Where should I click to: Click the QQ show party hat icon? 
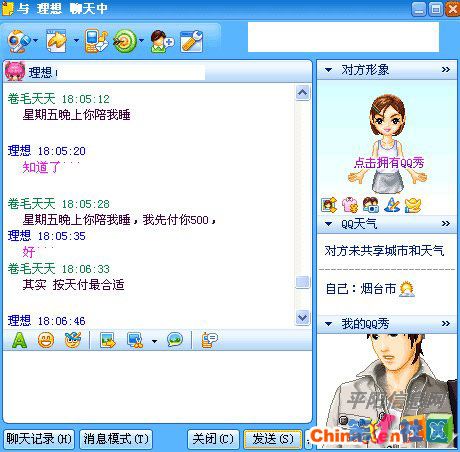point(392,205)
